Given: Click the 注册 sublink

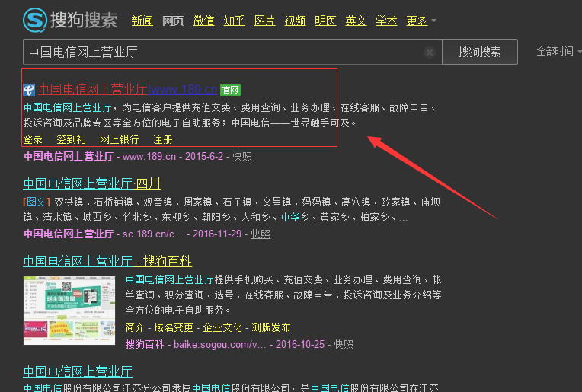Looking at the screenshot, I should (163, 140).
